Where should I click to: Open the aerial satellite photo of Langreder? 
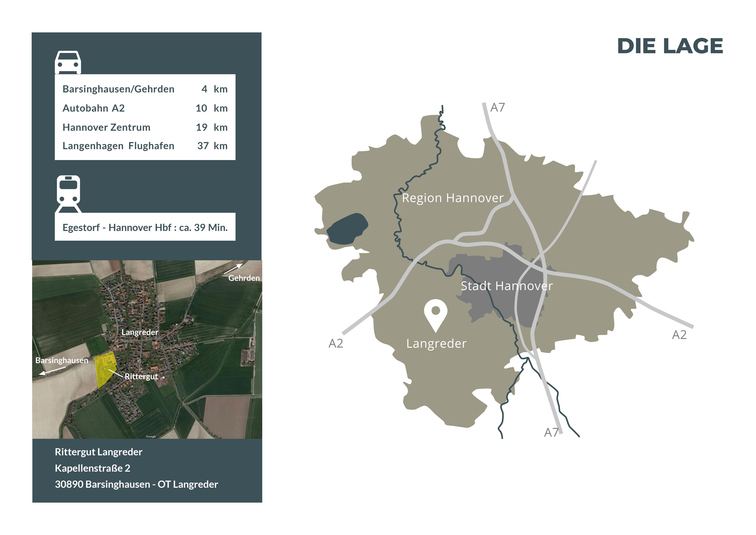tap(147, 349)
